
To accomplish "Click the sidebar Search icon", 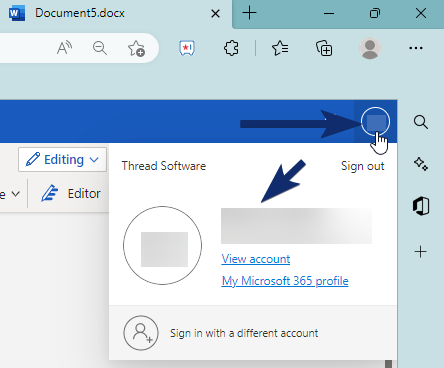I will click(x=421, y=122).
